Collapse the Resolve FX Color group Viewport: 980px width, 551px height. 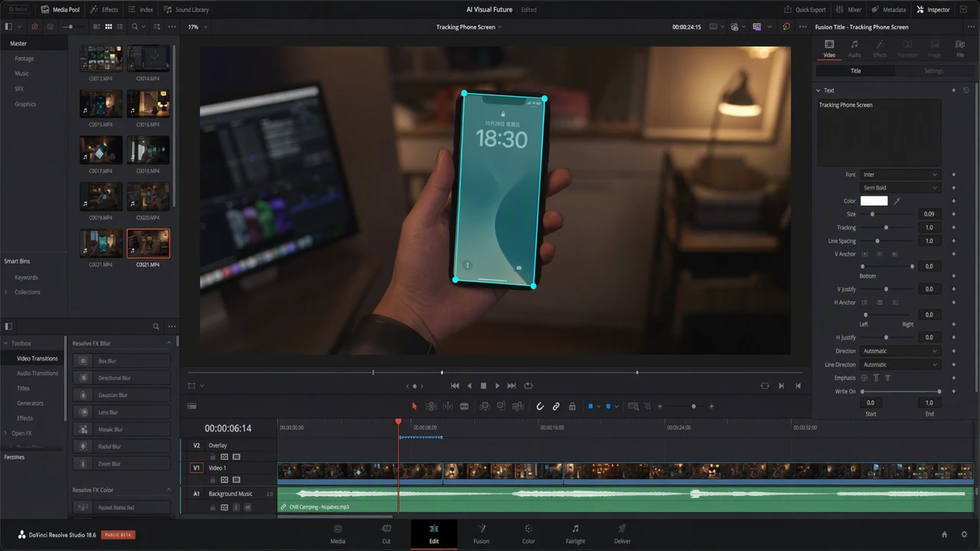coord(169,490)
